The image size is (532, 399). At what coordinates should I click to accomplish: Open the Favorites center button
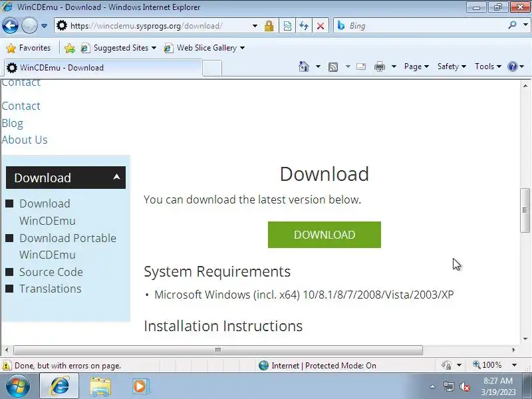click(x=28, y=48)
